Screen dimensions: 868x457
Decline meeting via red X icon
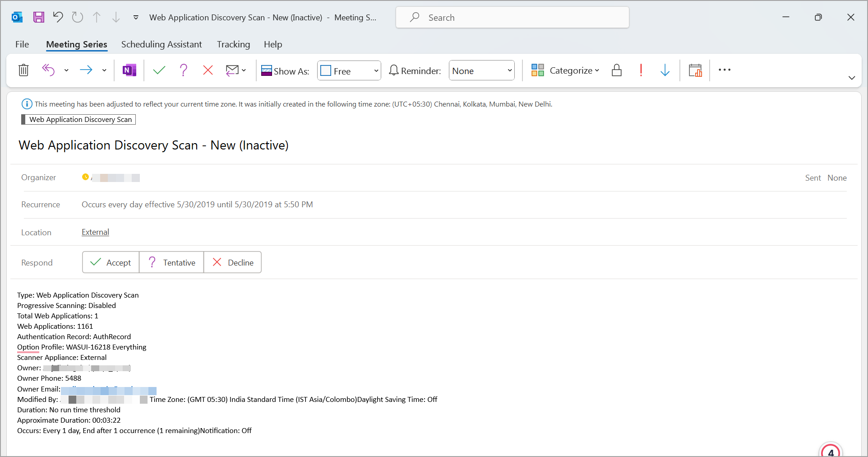point(208,70)
